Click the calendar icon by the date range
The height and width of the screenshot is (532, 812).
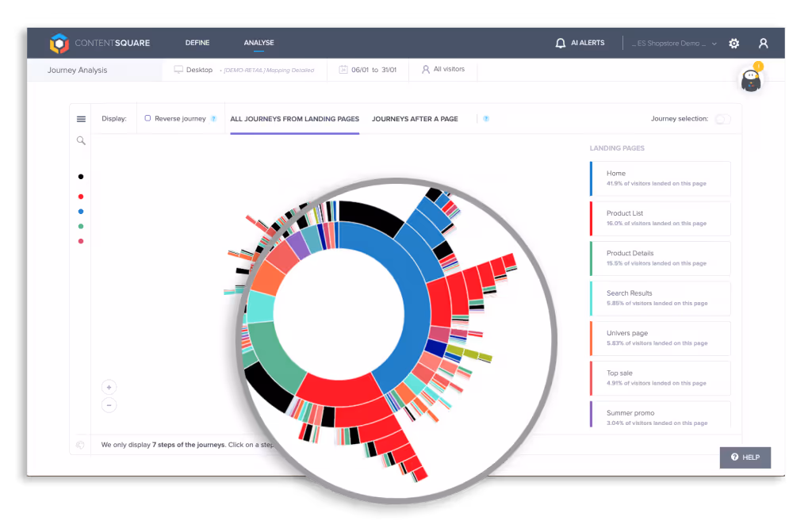[343, 70]
